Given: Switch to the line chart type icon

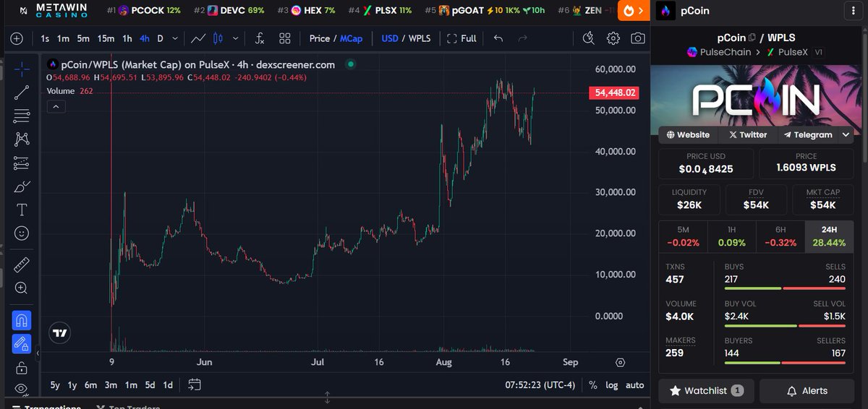Looking at the screenshot, I should pos(197,38).
